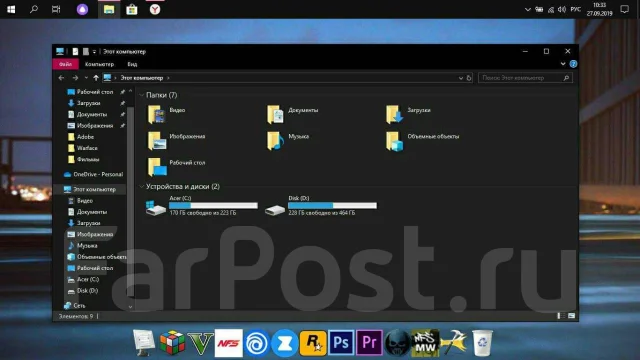Image resolution: width=640 pixels, height=360 pixels.
Task: Show hidden system tray icons
Action: (x=527, y=9)
